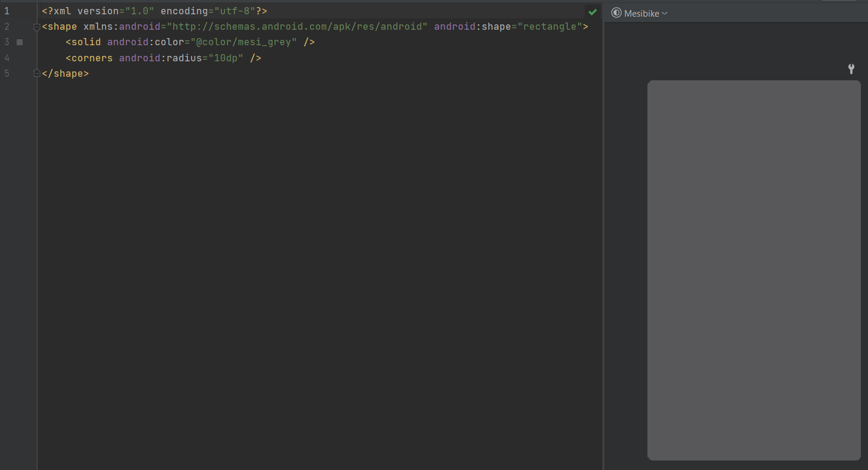Viewport: 868px width, 470px height.
Task: Click line number 2 in the gutter
Action: pyautogui.click(x=7, y=27)
